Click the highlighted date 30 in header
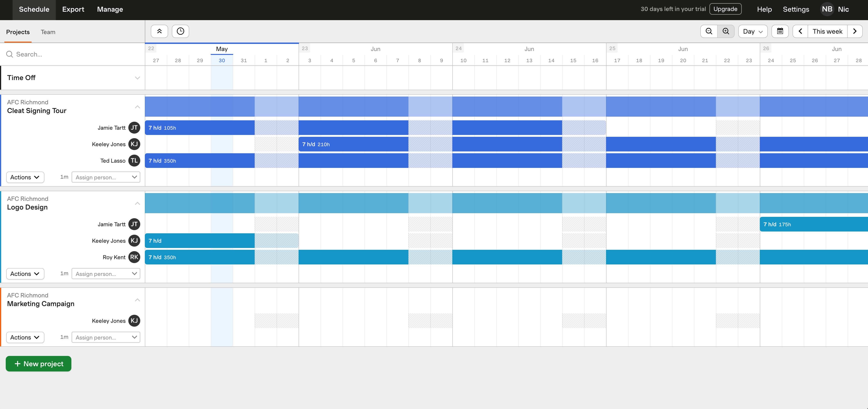The image size is (868, 409). [222, 61]
